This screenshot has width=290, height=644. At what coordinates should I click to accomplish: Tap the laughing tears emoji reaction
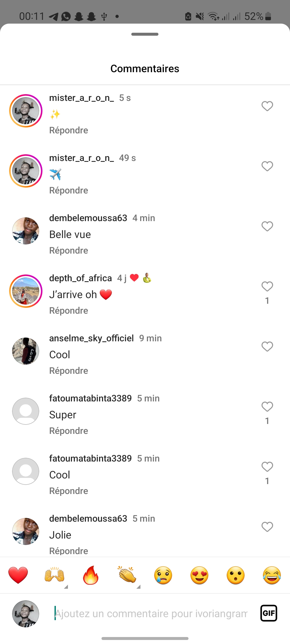[x=272, y=575]
